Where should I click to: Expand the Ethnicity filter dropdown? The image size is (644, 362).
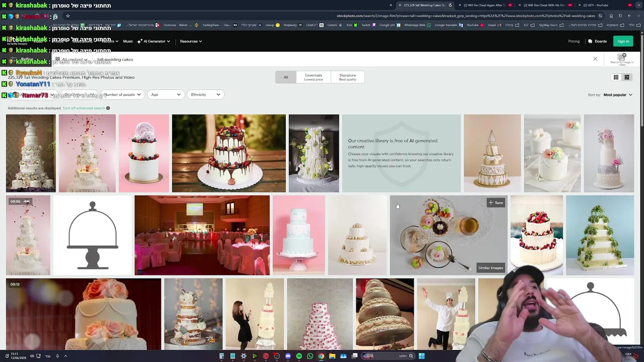click(205, 95)
